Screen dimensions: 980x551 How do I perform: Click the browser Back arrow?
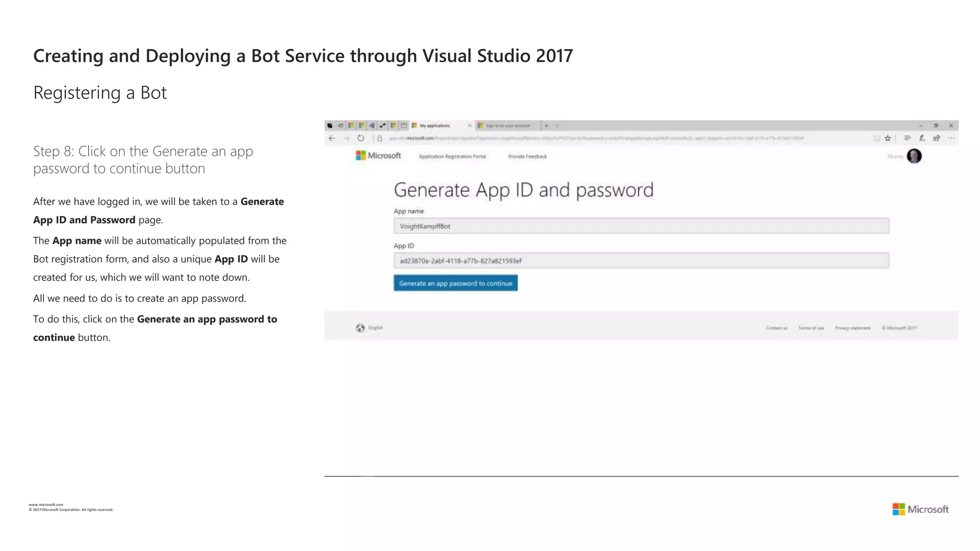[332, 138]
